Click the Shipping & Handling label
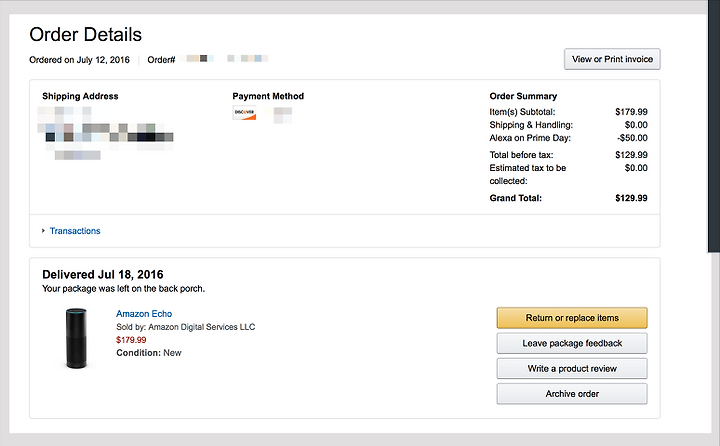Viewport: 720px width, 446px height. click(531, 125)
